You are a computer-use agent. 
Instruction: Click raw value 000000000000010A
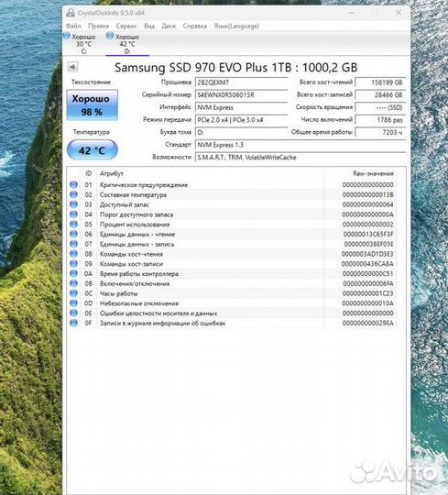point(368,303)
